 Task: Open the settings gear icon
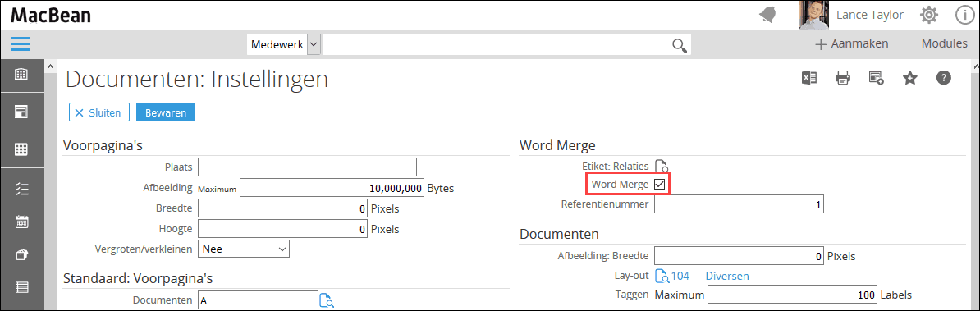coord(929,15)
